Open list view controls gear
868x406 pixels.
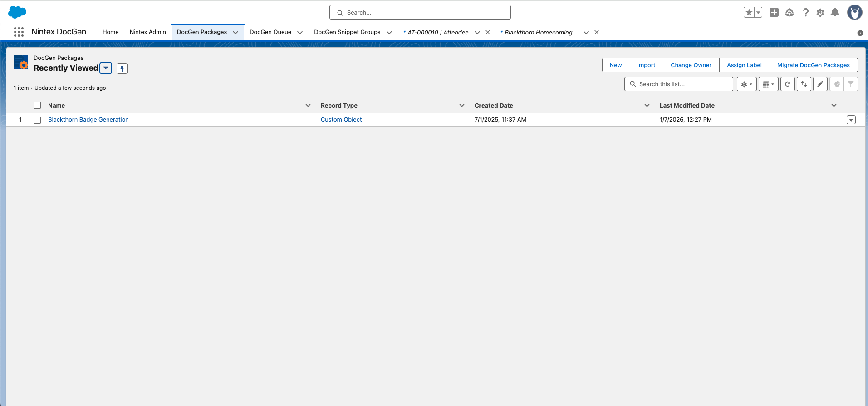point(746,84)
